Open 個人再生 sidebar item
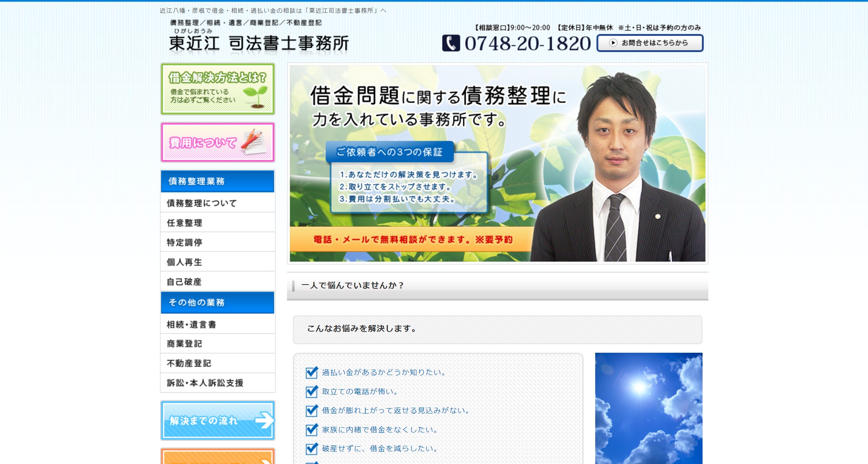 [x=217, y=262]
